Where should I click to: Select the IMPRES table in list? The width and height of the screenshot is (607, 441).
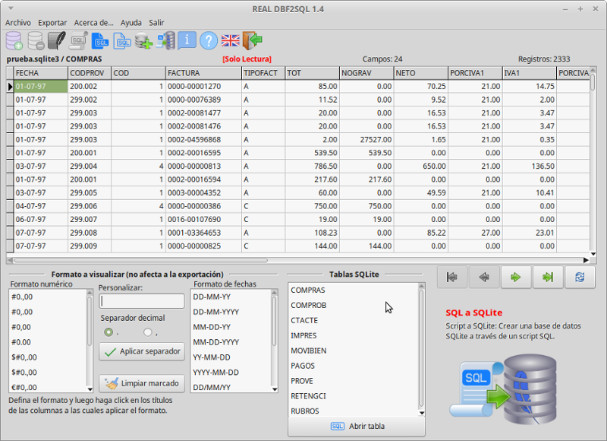click(304, 336)
